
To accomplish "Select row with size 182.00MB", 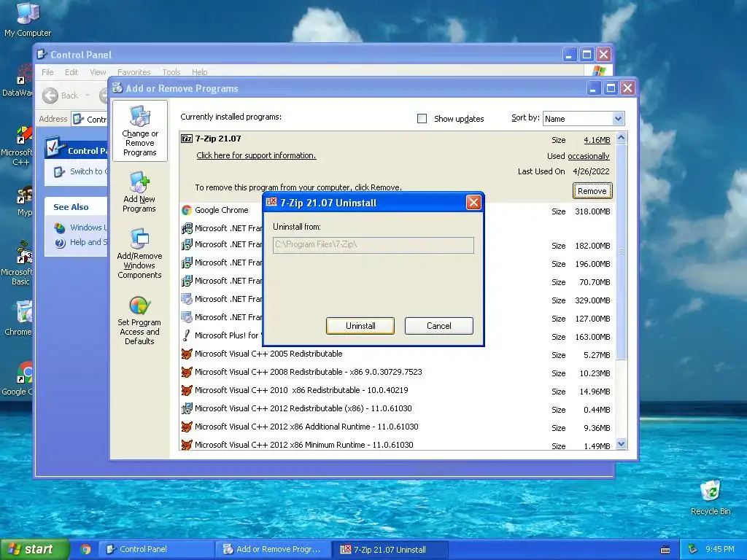I will (398, 245).
